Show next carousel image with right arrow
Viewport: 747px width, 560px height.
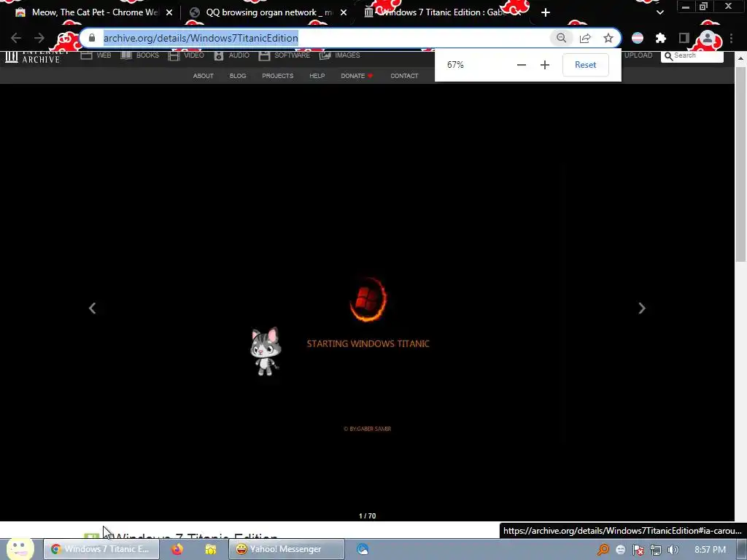pos(642,308)
